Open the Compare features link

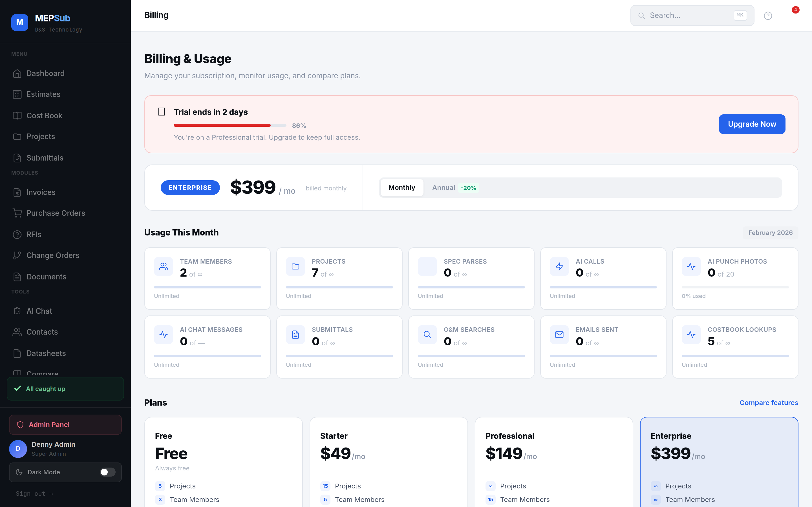[x=769, y=403]
